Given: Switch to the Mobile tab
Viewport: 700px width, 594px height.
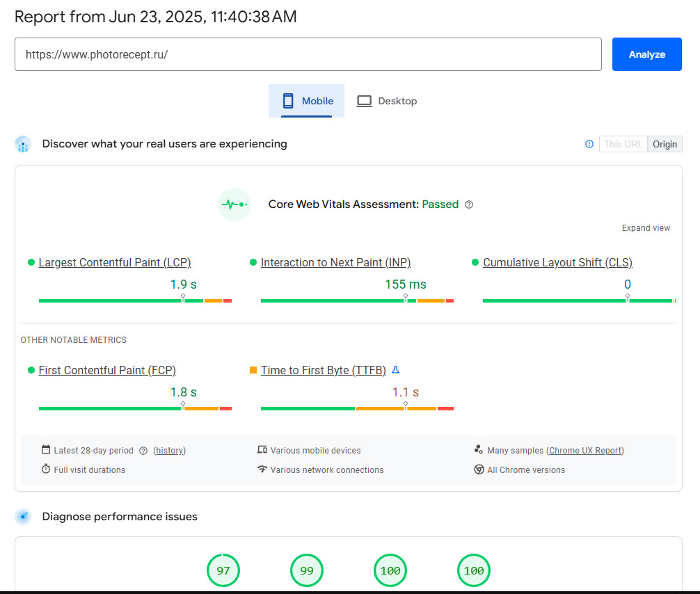Looking at the screenshot, I should pyautogui.click(x=307, y=101).
